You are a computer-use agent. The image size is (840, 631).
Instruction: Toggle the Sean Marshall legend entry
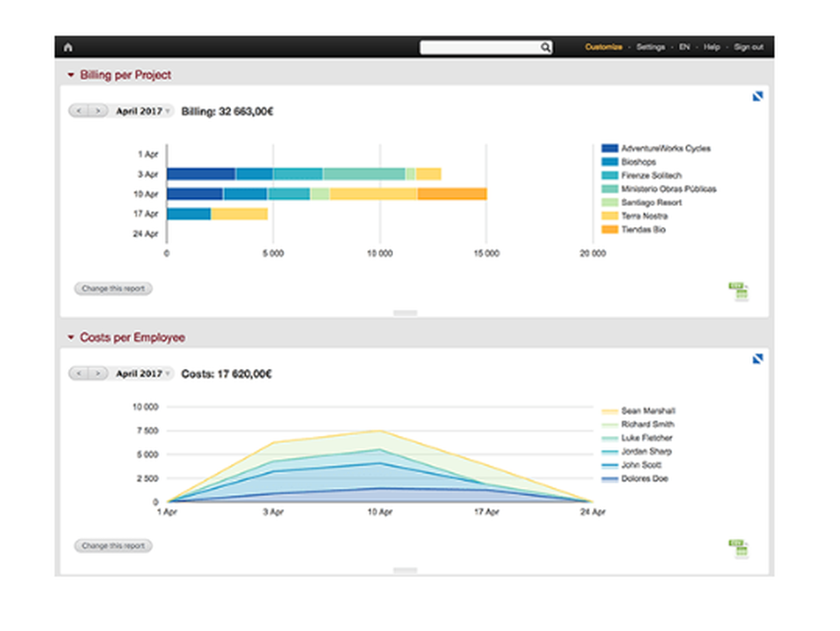(647, 410)
